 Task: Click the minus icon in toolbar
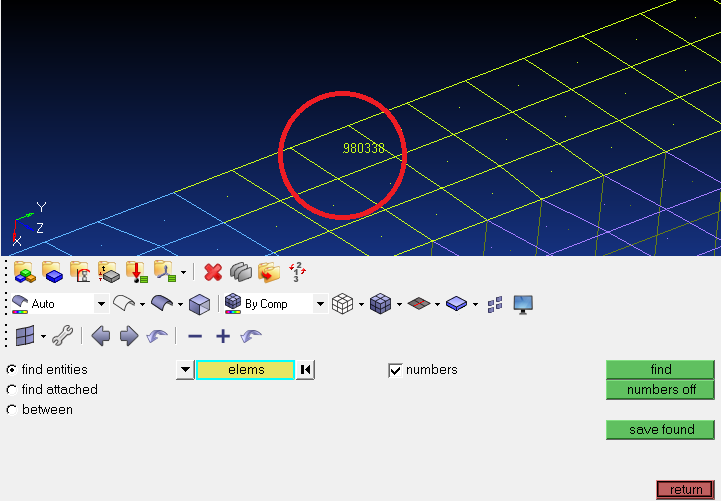click(195, 336)
